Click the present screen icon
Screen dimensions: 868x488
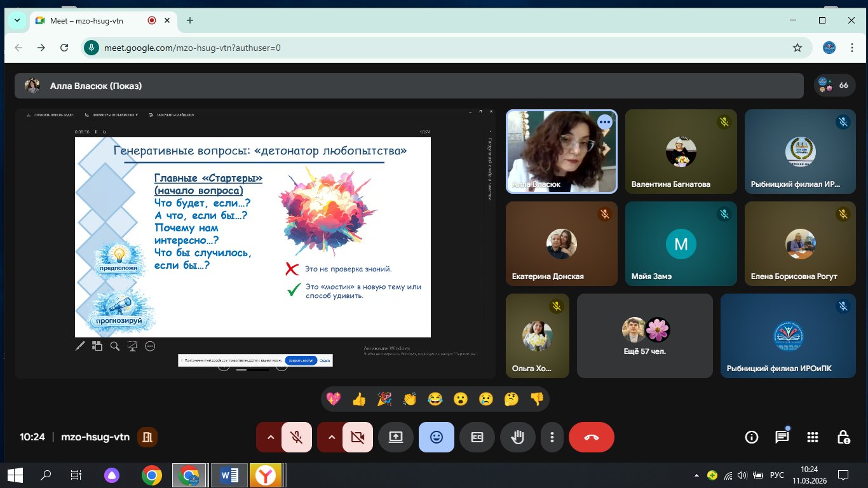click(396, 437)
